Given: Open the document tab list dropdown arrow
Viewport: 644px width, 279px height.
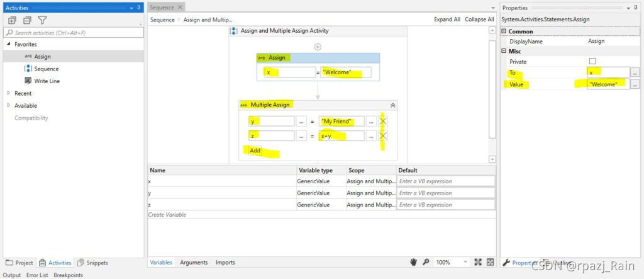Looking at the screenshot, I should coord(493,8).
